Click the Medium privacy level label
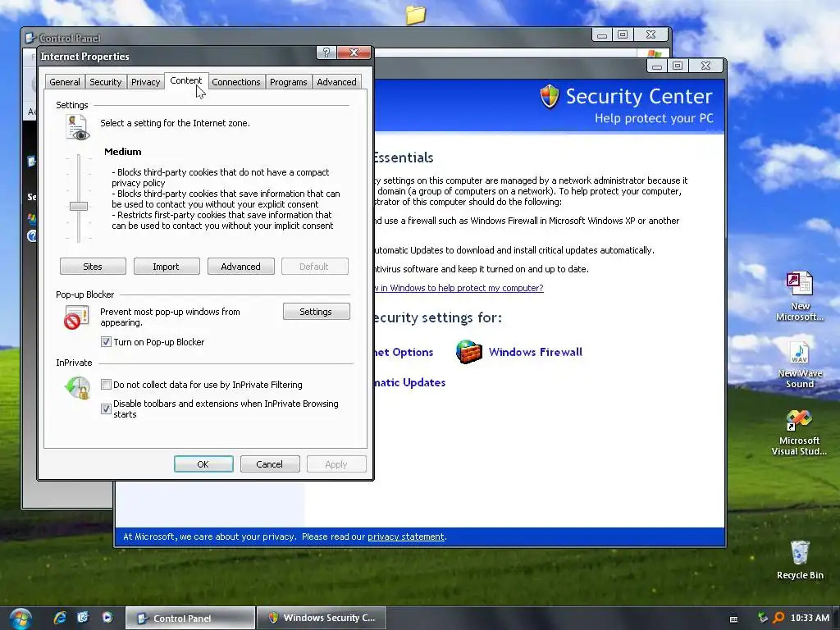The width and height of the screenshot is (840, 630). [x=123, y=152]
